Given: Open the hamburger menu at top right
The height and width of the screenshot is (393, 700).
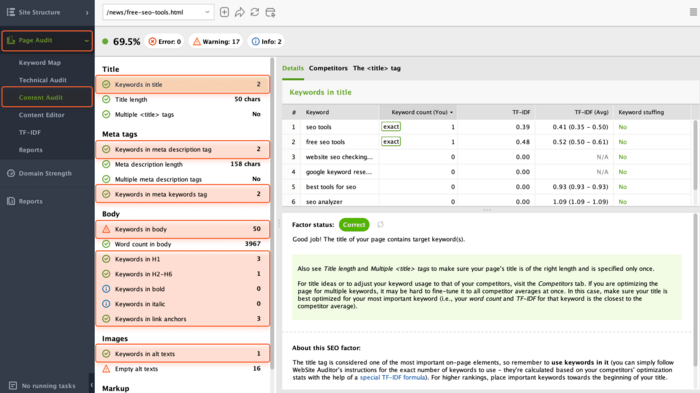Looking at the screenshot, I should pos(693,12).
